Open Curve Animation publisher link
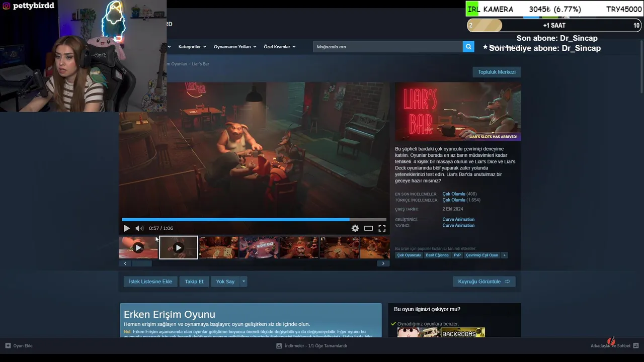The height and width of the screenshot is (362, 644). [458, 225]
